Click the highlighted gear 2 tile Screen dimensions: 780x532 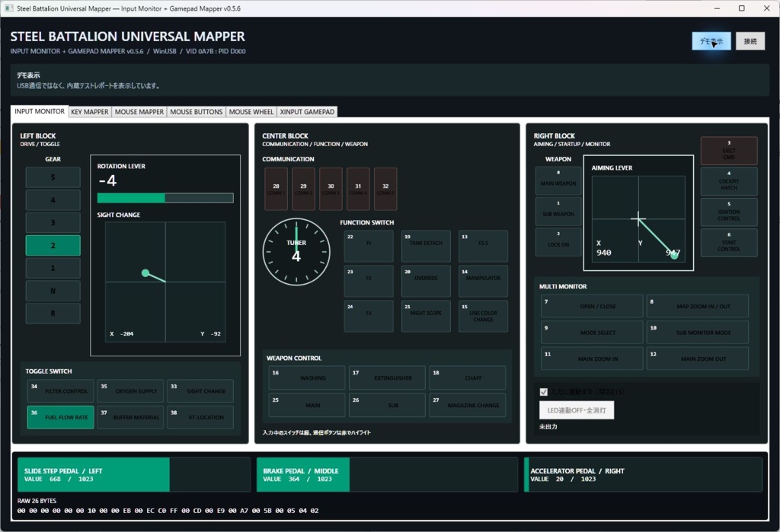coord(53,246)
